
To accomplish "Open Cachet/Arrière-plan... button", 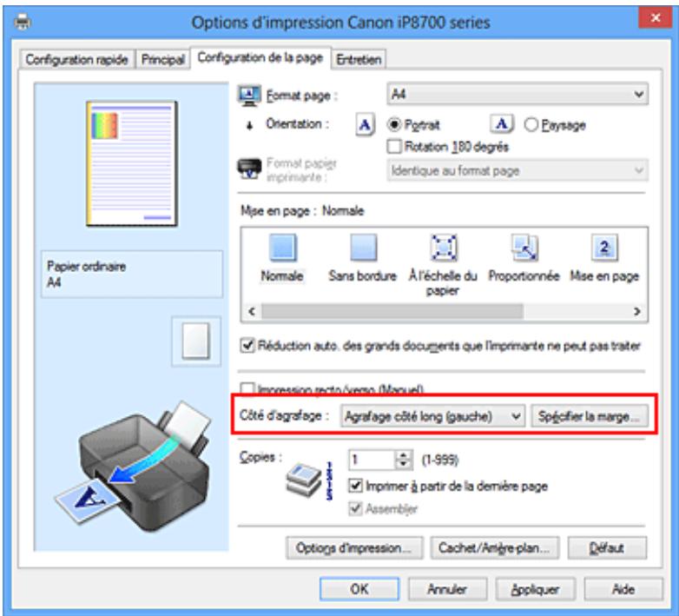I will coord(495,548).
